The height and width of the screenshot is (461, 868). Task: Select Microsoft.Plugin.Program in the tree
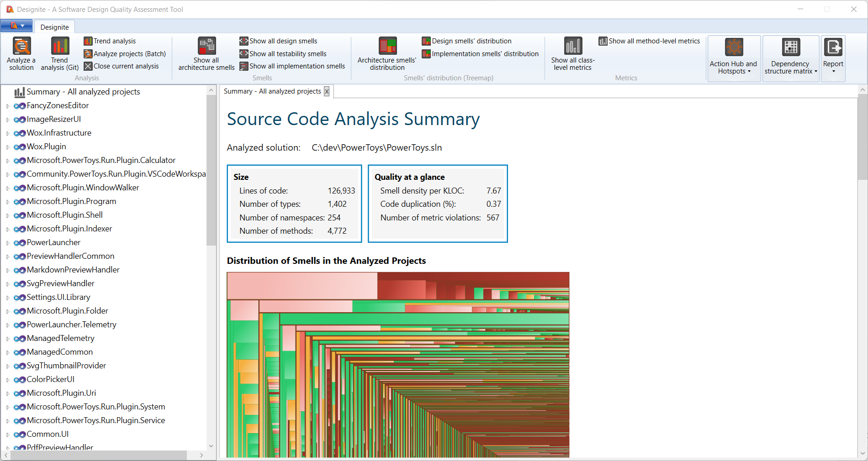click(x=71, y=201)
